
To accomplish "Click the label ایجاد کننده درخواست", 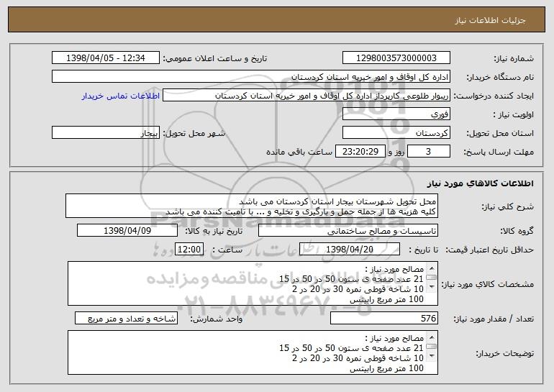I will tap(494, 96).
